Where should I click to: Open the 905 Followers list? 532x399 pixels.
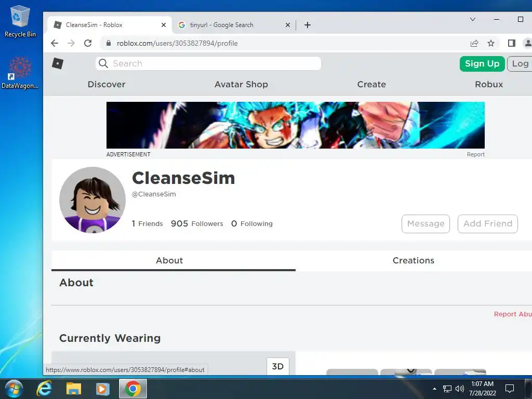(x=197, y=223)
